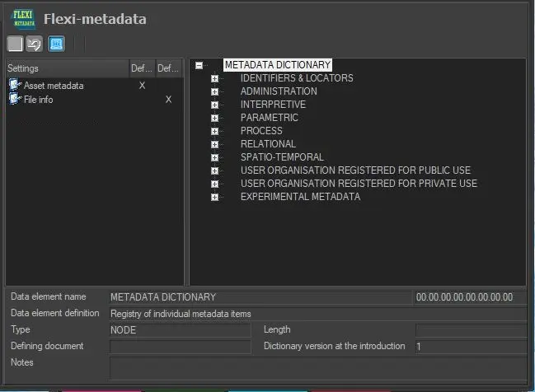Screen dimensions: 535x392
Task: Select the PARAMETRIC tree item
Action: [269, 118]
